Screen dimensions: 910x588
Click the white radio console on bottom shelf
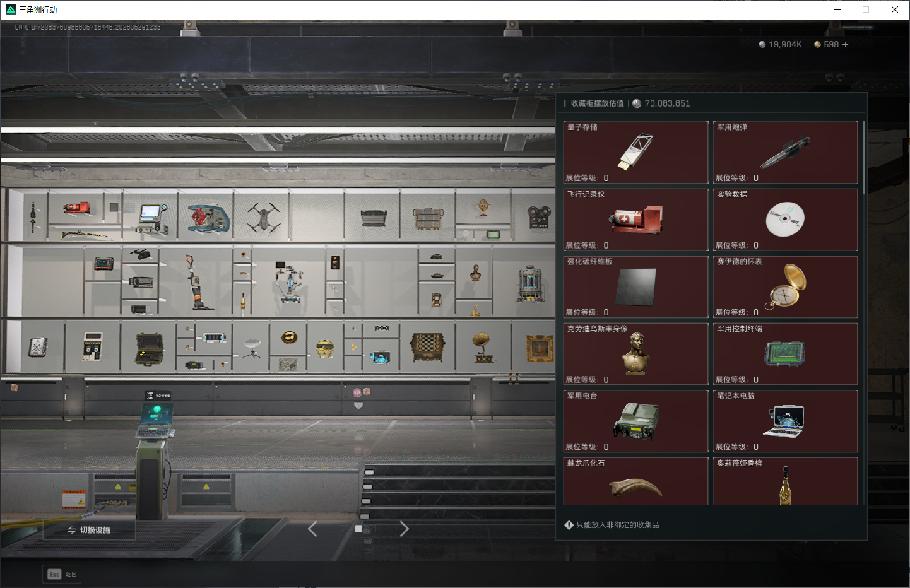click(x=93, y=346)
